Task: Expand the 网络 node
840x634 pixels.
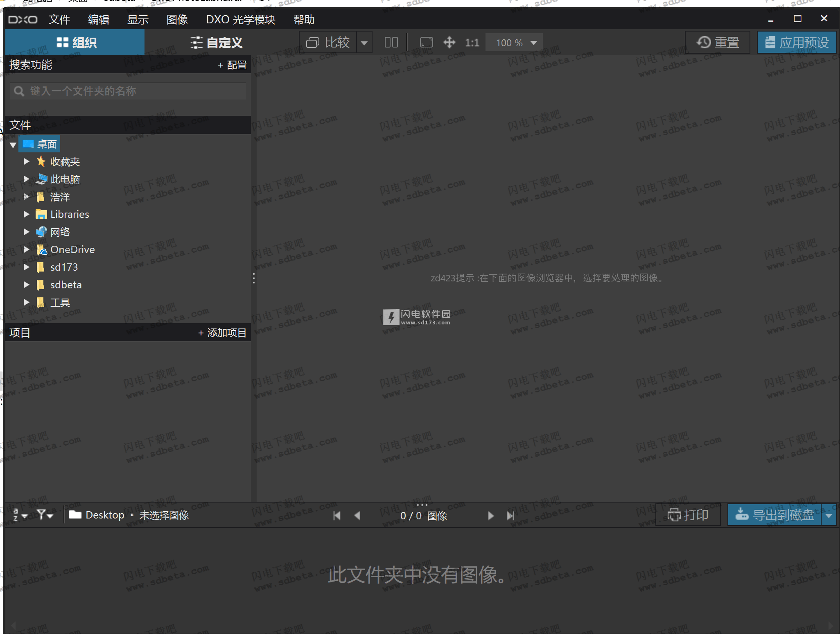Action: pyautogui.click(x=27, y=232)
